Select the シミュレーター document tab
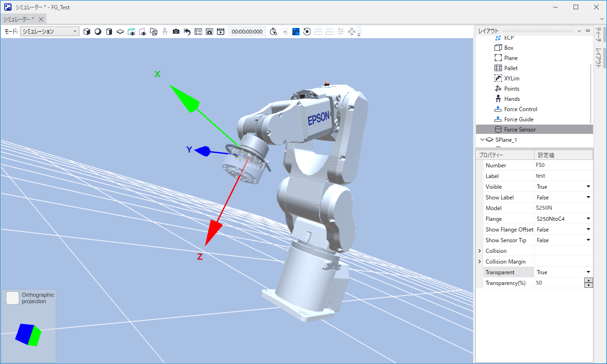Viewport: 607px width, 364px height. pyautogui.click(x=19, y=19)
